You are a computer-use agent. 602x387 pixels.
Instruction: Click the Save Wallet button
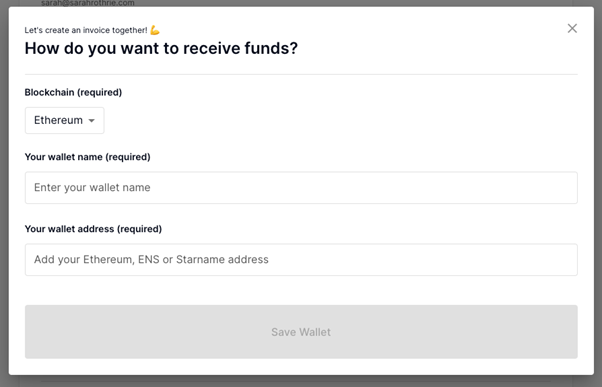pyautogui.click(x=301, y=332)
